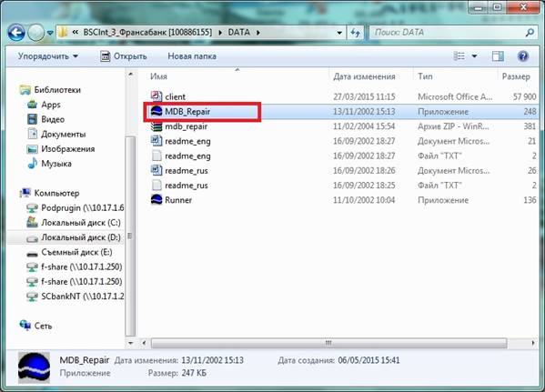Open Музыка library in sidebar
545x392 pixels.
(x=56, y=164)
